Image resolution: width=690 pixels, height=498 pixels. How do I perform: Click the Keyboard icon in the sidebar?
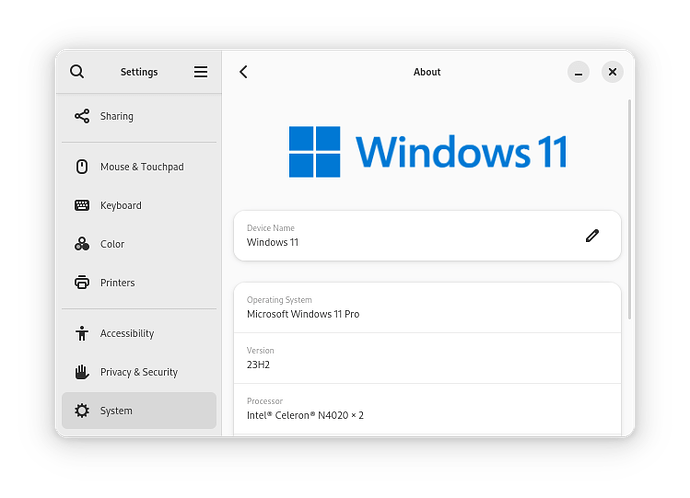(x=82, y=205)
